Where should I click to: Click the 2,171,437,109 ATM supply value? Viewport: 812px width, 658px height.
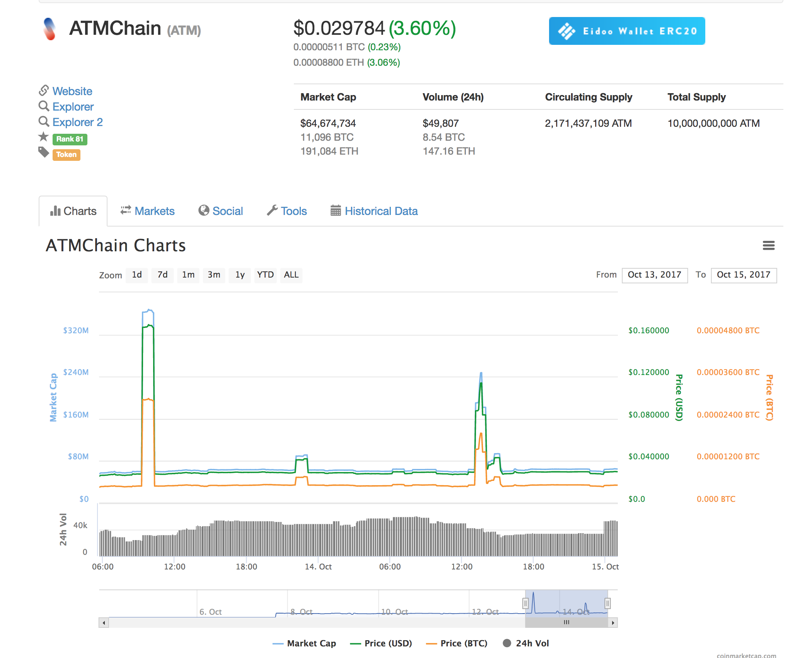[588, 123]
